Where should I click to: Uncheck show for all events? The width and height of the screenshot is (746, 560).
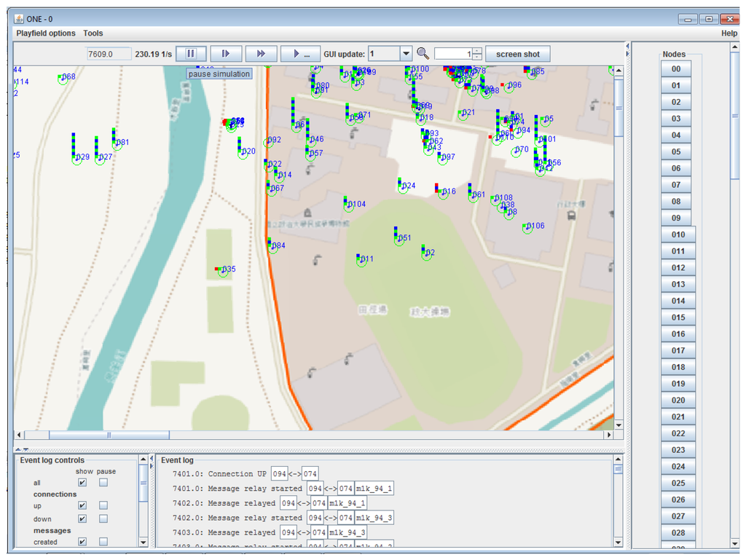pos(82,483)
